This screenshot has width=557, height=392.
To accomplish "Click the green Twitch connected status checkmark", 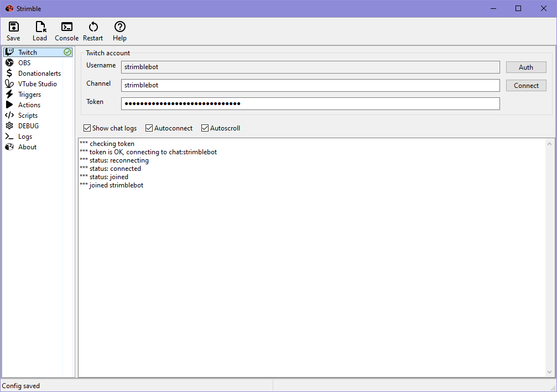I will coord(67,52).
